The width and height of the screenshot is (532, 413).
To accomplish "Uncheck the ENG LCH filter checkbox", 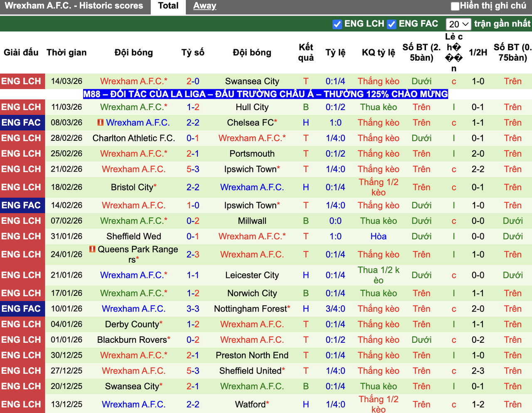I will pyautogui.click(x=337, y=24).
